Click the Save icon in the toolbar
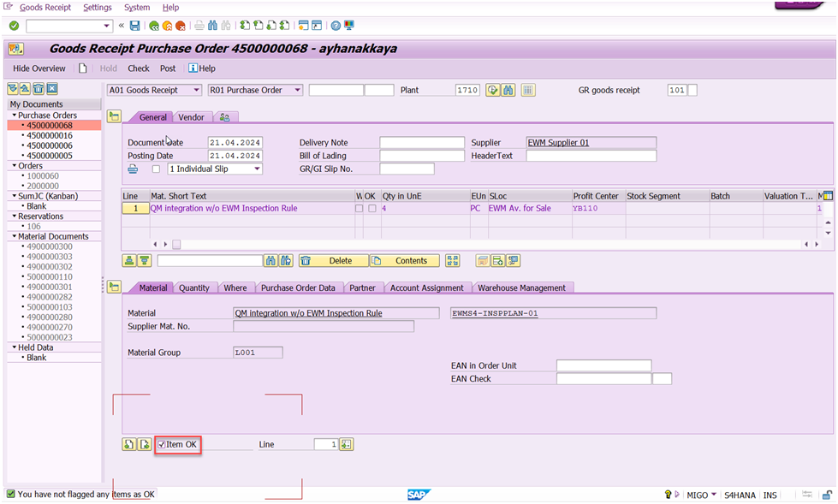 tap(134, 26)
